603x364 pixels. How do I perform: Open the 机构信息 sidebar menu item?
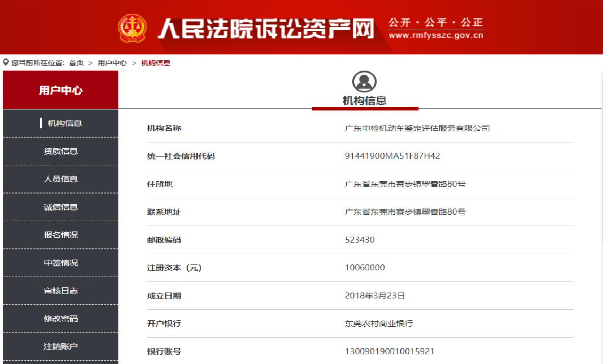[61, 123]
